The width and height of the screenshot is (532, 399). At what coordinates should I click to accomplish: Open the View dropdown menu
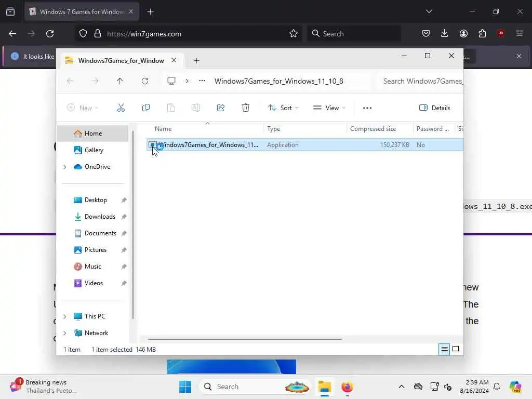329,108
